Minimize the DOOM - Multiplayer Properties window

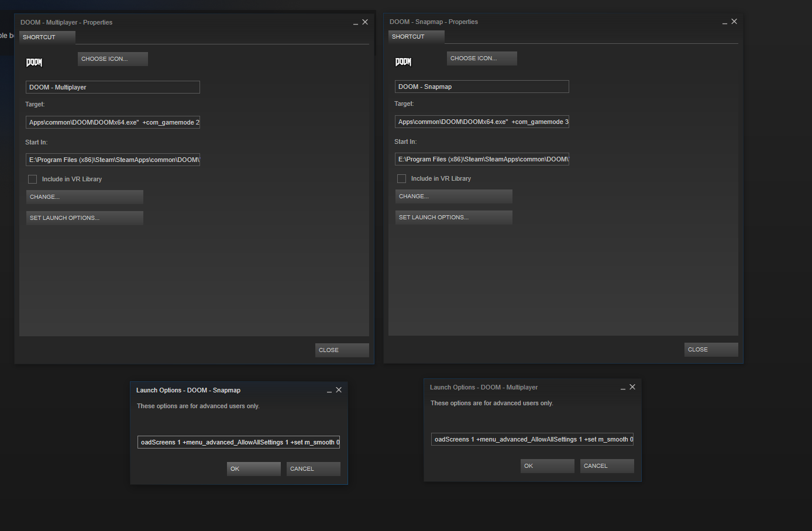click(x=356, y=23)
